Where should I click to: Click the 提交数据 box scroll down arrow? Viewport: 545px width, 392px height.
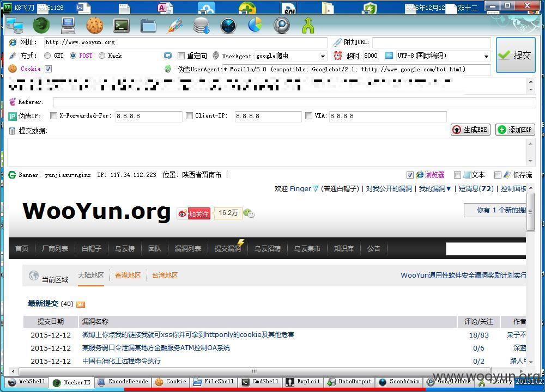coord(530,161)
